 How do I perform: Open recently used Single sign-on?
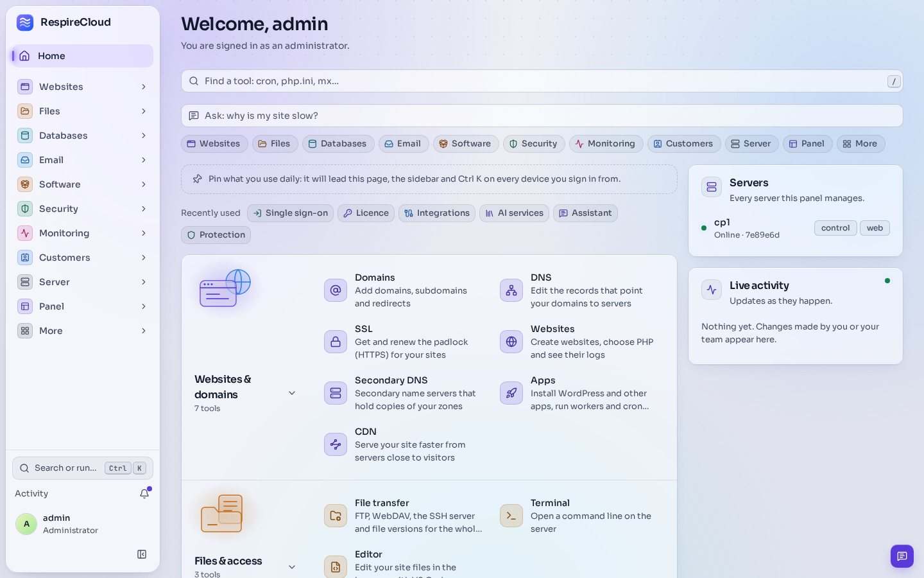pyautogui.click(x=290, y=213)
